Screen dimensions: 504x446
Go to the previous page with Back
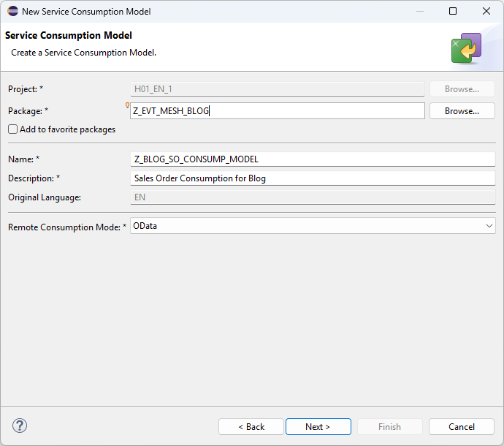pos(251,426)
